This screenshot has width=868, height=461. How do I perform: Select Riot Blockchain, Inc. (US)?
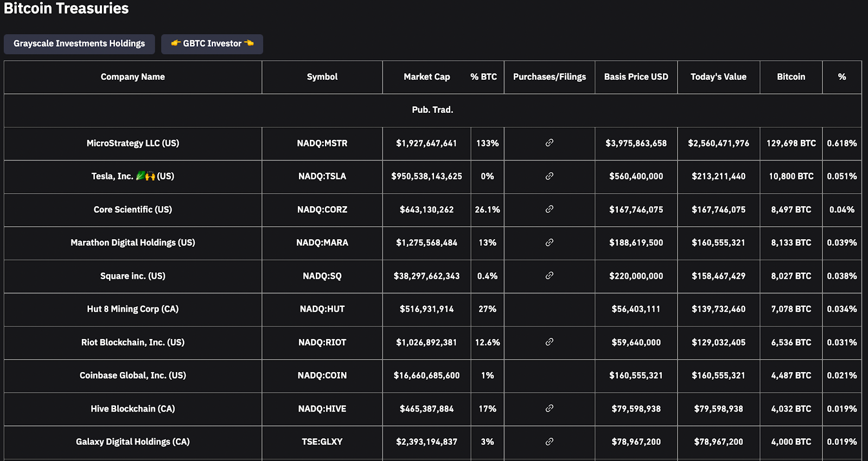pyautogui.click(x=133, y=342)
